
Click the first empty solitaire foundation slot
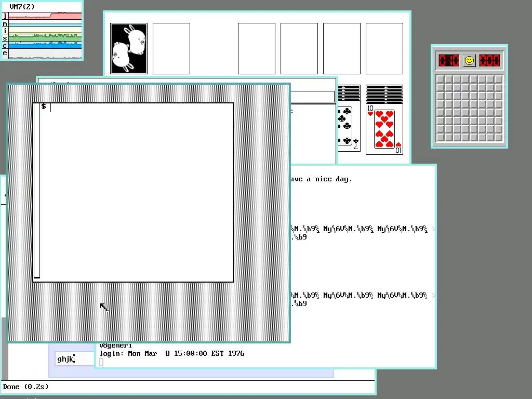point(257,48)
